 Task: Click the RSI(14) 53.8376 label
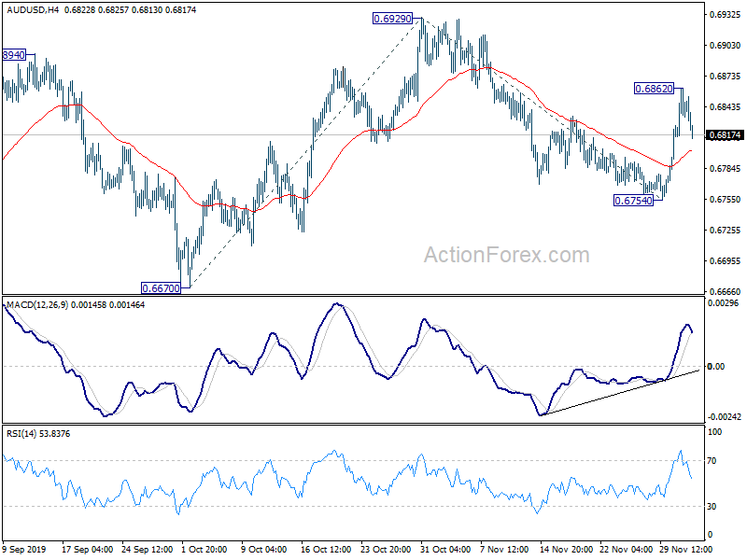(x=38, y=434)
